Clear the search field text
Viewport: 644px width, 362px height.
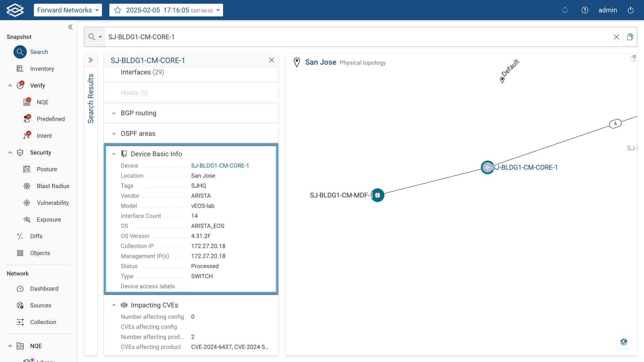pos(616,37)
